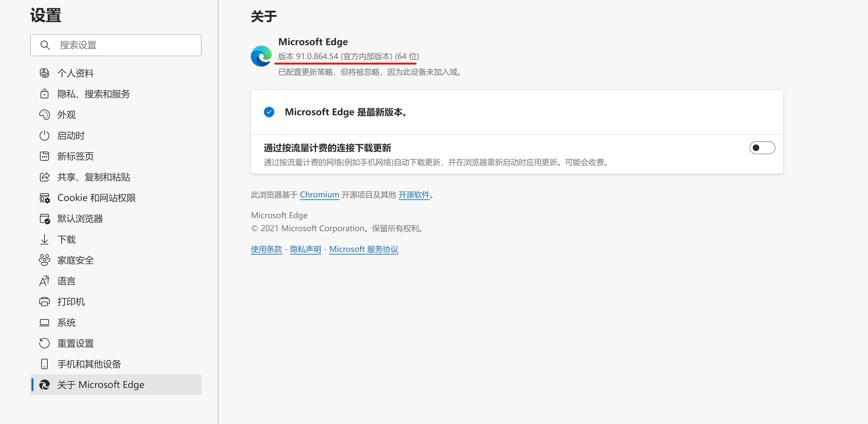Toggle the 通过按流量计费的连接下载更新 switch
Screen dimensions: 868x424
(x=762, y=148)
